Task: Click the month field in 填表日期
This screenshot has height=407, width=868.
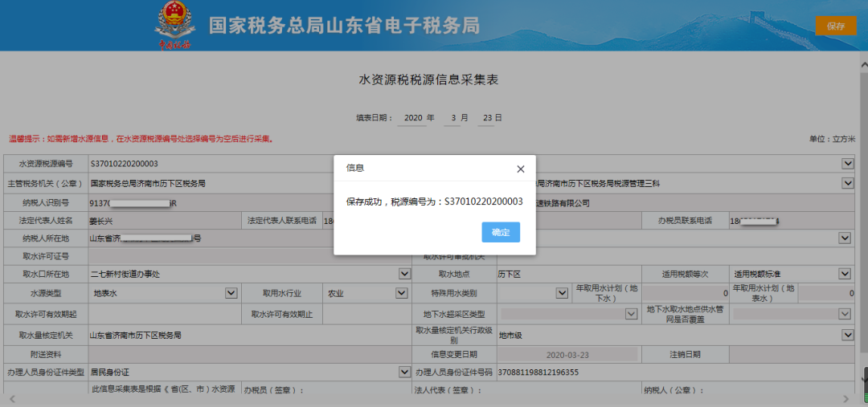Action: tap(452, 118)
